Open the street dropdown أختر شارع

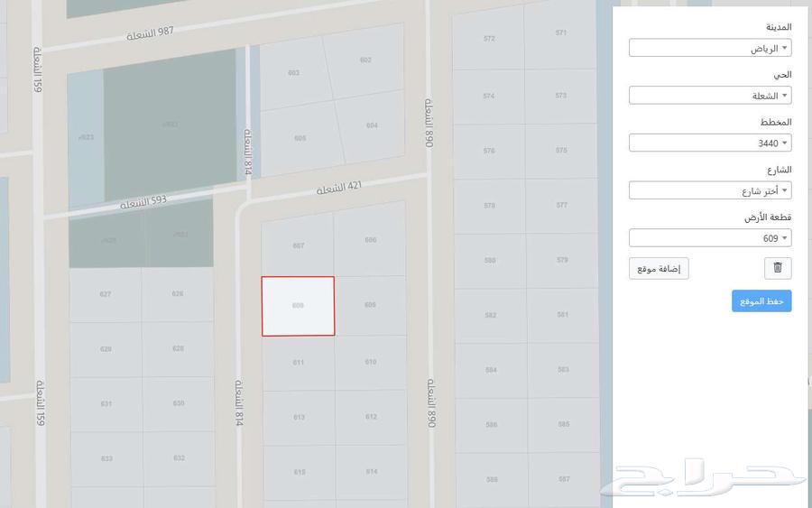pyautogui.click(x=710, y=190)
